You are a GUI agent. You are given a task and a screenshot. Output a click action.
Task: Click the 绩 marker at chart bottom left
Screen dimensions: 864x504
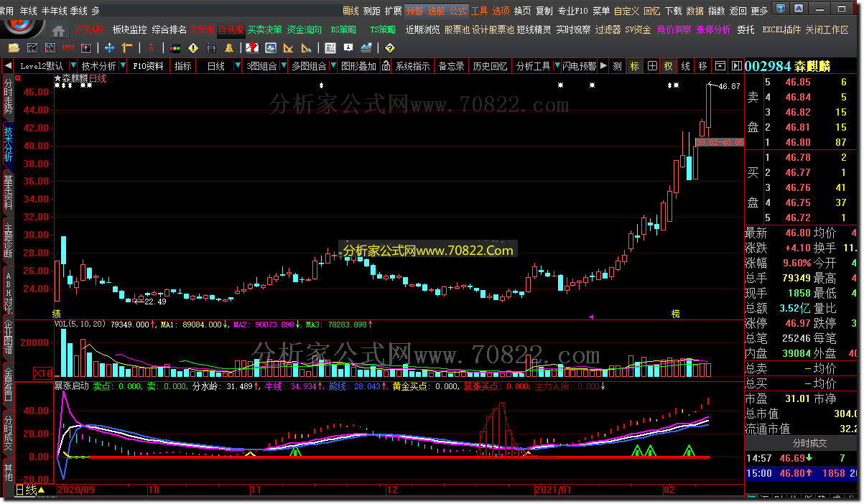tap(57, 314)
